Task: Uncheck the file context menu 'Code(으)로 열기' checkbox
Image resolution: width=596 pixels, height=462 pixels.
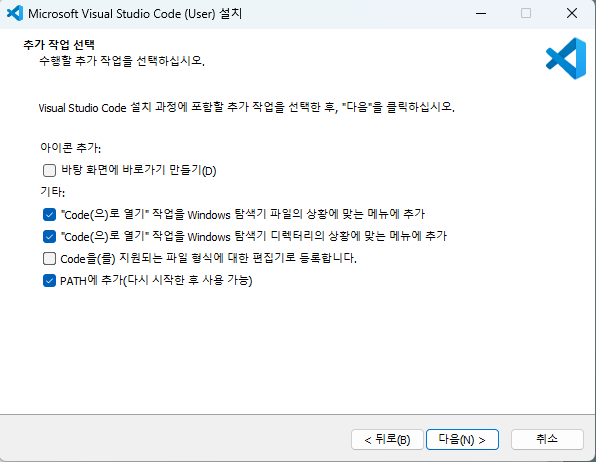Action: (x=49, y=214)
